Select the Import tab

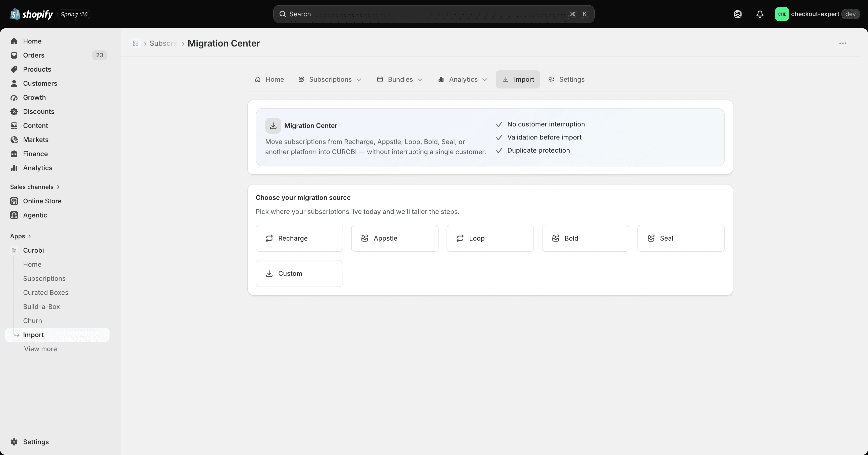518,80
